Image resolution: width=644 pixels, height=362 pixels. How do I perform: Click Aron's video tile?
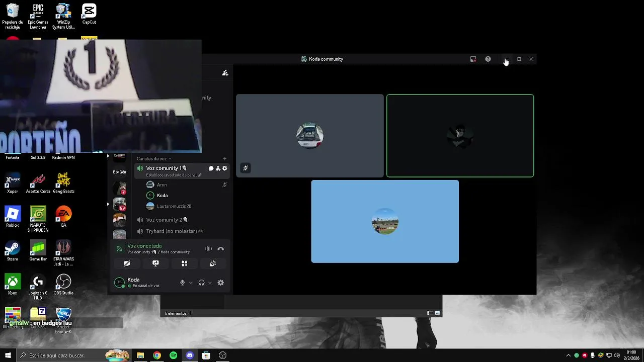click(310, 136)
